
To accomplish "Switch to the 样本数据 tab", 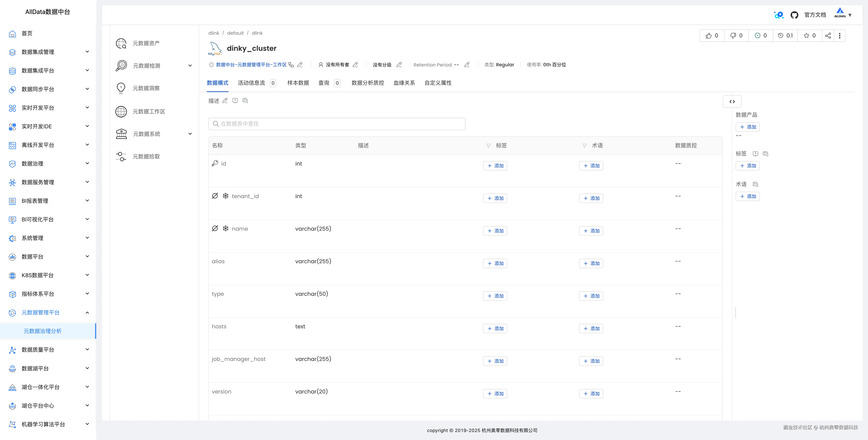I will (x=298, y=83).
